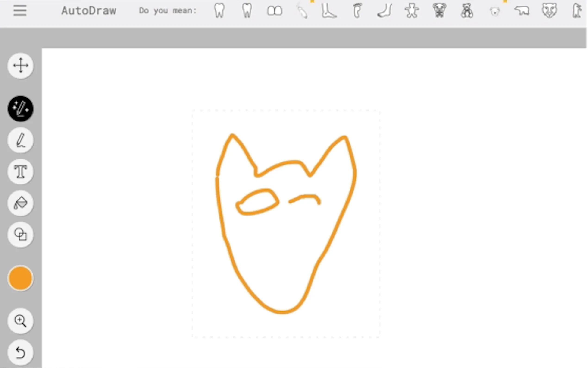
Task: Select the walking polar bear suggestion
Action: point(522,11)
